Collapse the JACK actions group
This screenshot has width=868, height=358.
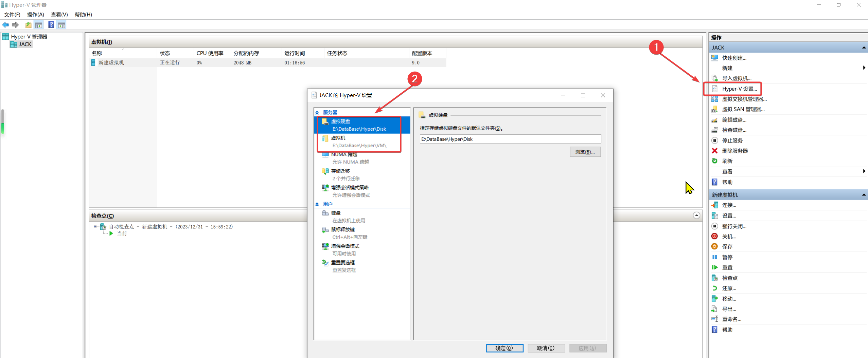pos(864,48)
